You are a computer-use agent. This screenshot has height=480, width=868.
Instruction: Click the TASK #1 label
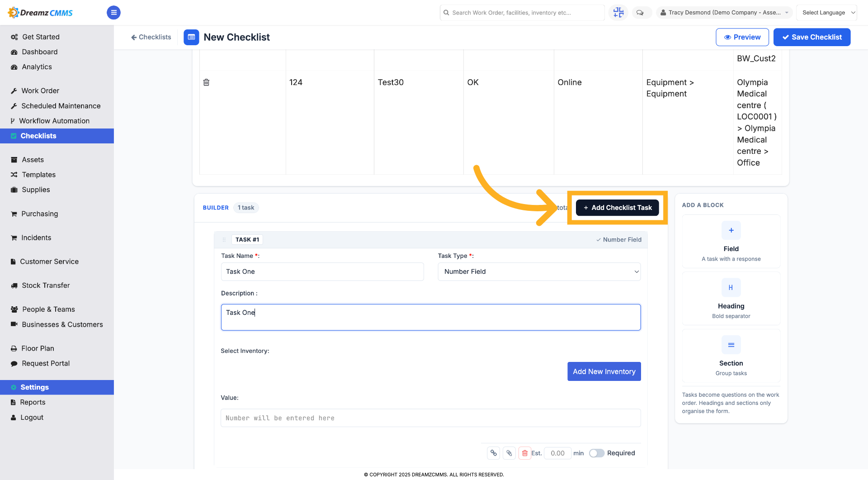click(247, 240)
